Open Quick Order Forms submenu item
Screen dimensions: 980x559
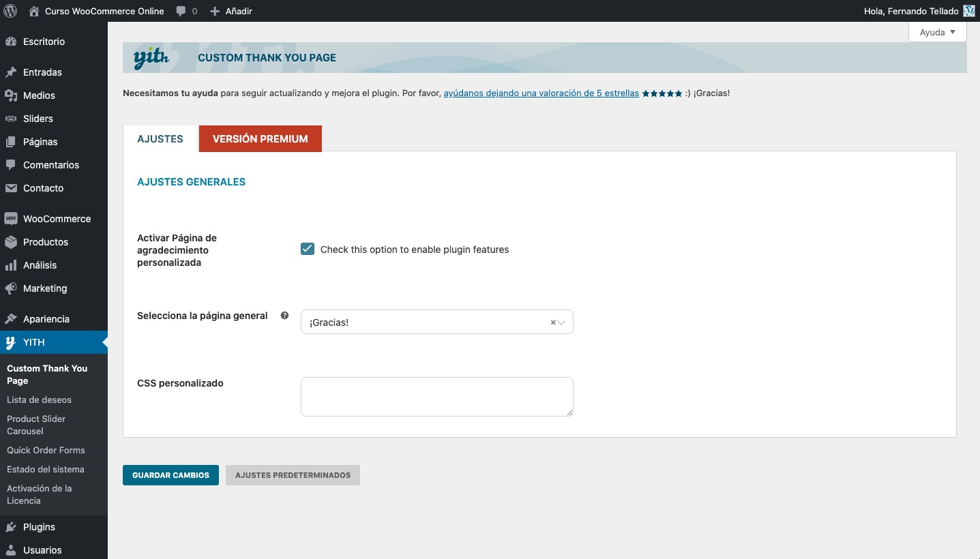pos(46,451)
